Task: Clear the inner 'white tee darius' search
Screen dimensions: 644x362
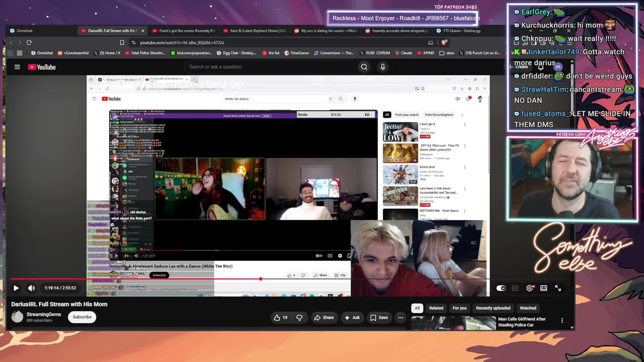Action: 331,99
